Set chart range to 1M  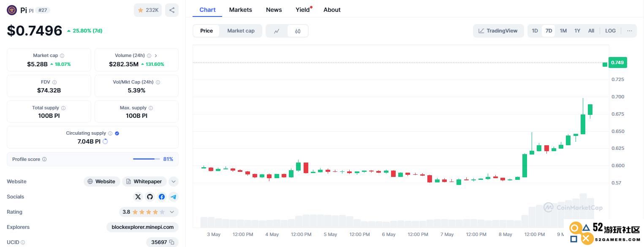(x=563, y=31)
